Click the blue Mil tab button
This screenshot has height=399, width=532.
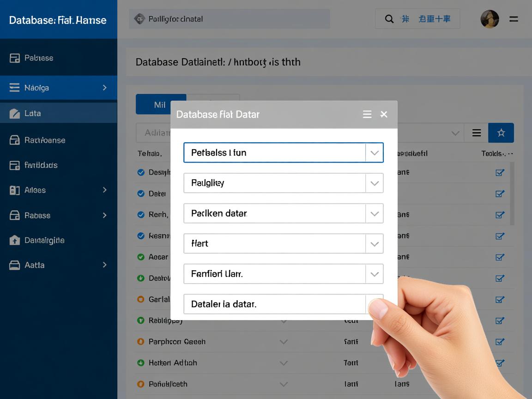click(x=160, y=105)
